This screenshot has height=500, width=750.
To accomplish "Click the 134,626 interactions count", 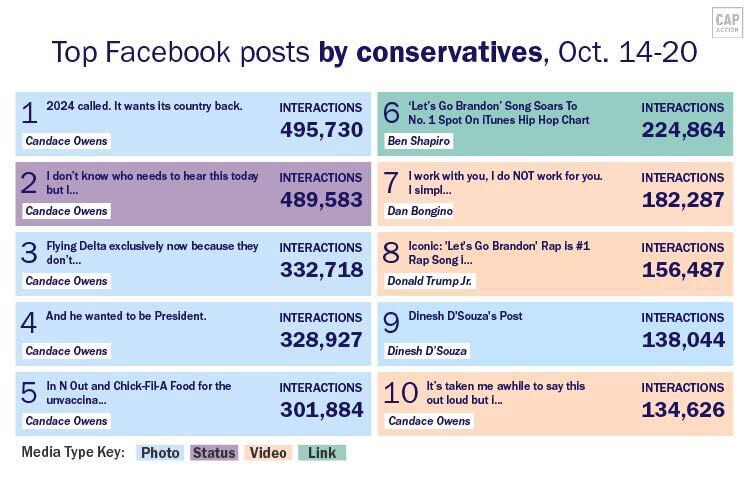I will tap(683, 410).
